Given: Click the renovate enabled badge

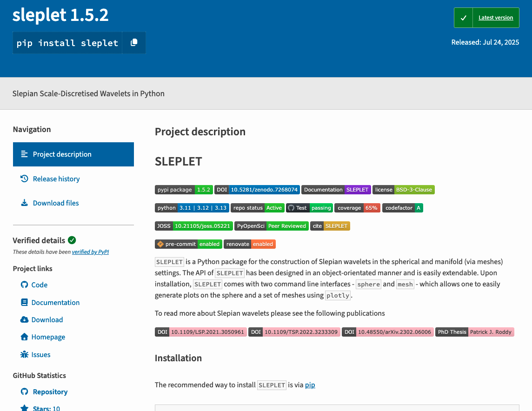Looking at the screenshot, I should coord(250,244).
